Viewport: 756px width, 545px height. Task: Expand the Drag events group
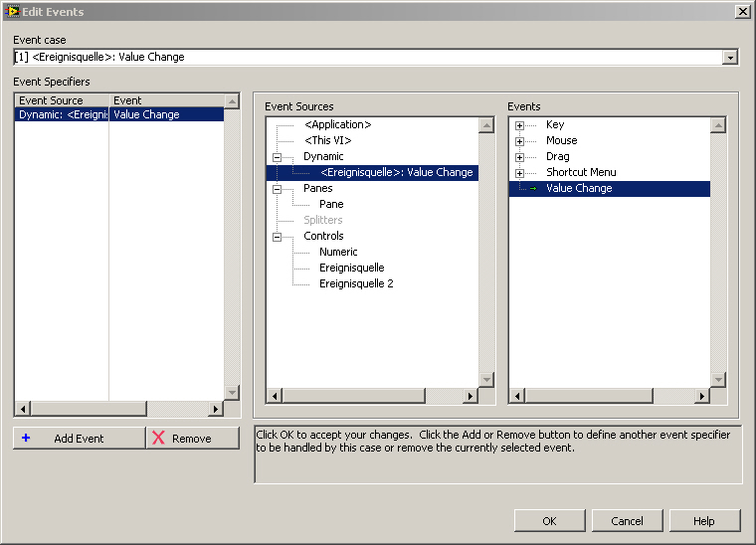tap(519, 157)
